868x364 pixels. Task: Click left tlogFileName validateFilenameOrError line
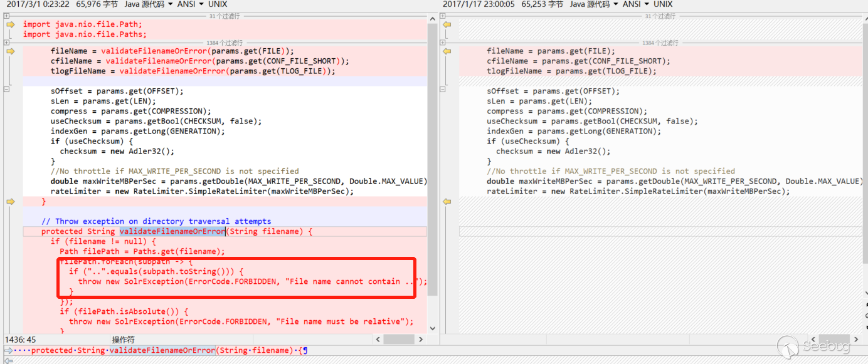pyautogui.click(x=193, y=71)
